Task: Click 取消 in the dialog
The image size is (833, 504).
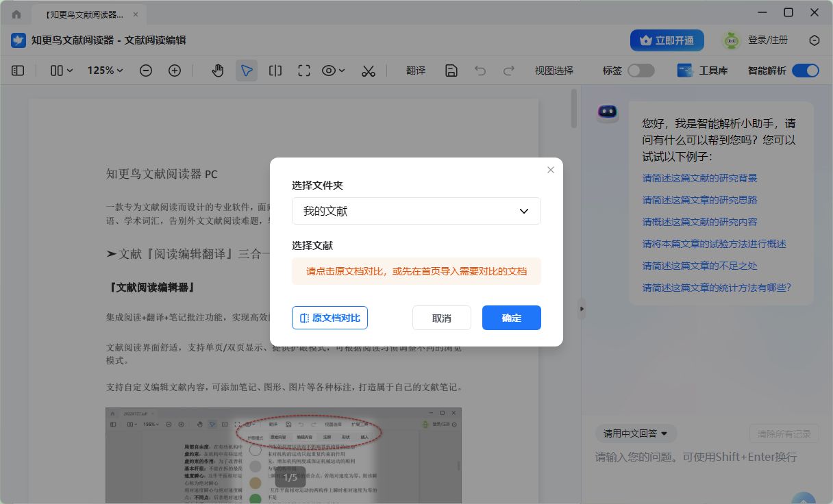Action: (442, 318)
